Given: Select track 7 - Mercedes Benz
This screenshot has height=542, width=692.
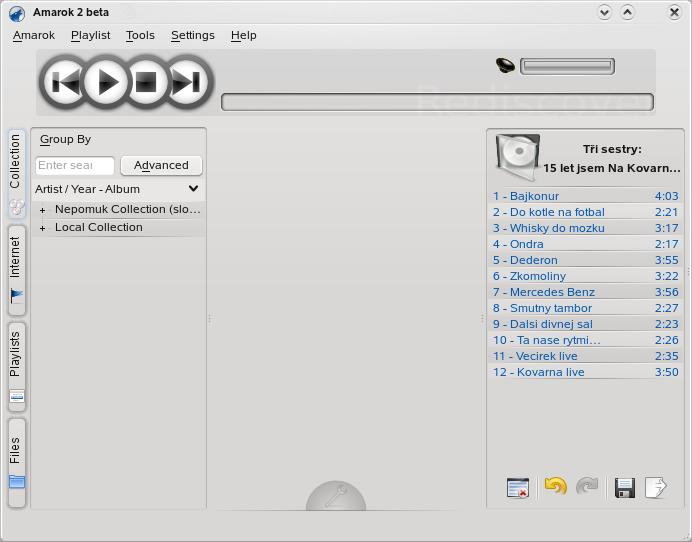Looking at the screenshot, I should (586, 292).
